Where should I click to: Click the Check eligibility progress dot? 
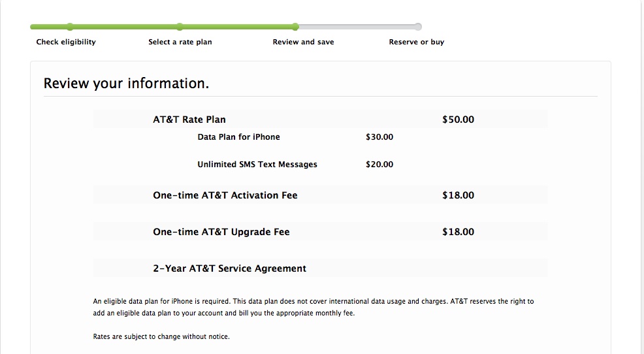point(70,27)
